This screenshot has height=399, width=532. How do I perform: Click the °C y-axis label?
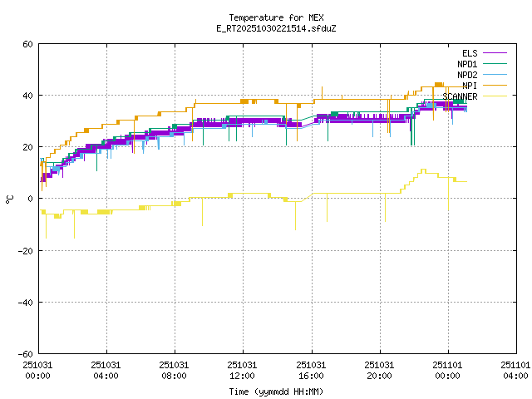pyautogui.click(x=10, y=199)
